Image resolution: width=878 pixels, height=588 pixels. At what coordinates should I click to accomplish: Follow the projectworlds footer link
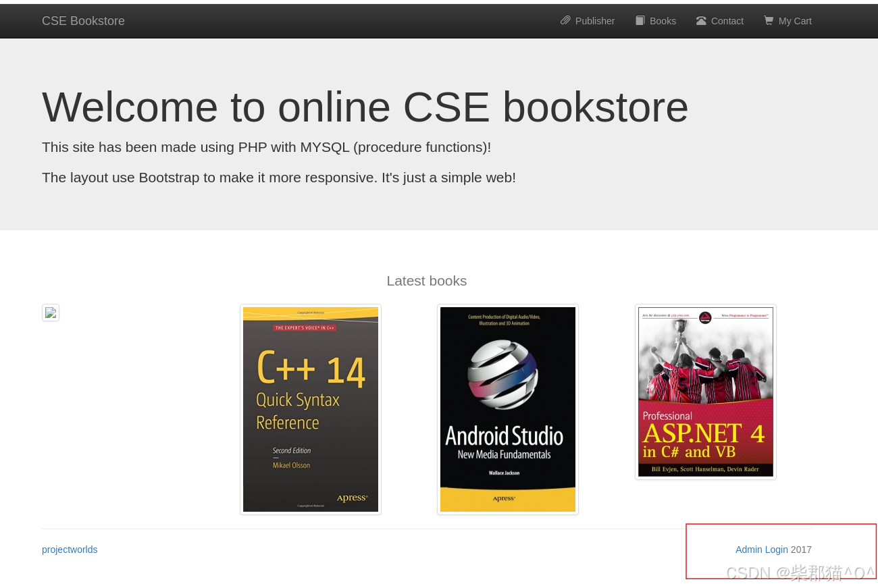coord(70,550)
